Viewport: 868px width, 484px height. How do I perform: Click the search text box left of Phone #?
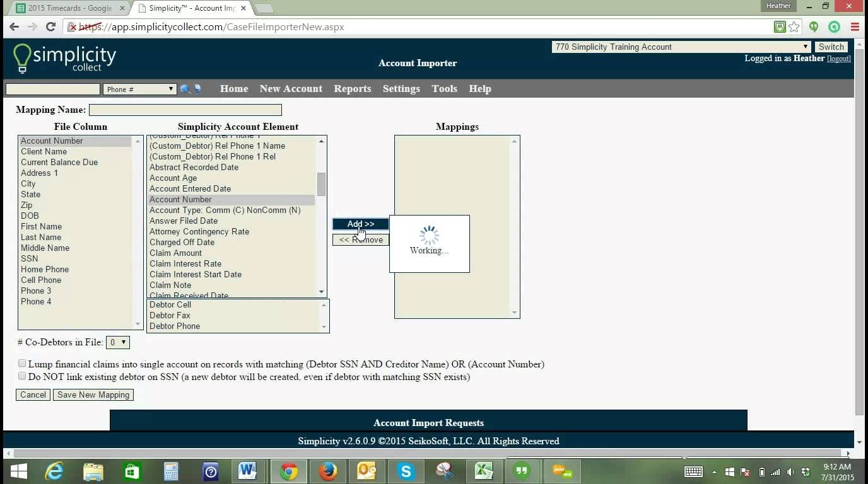tap(53, 89)
